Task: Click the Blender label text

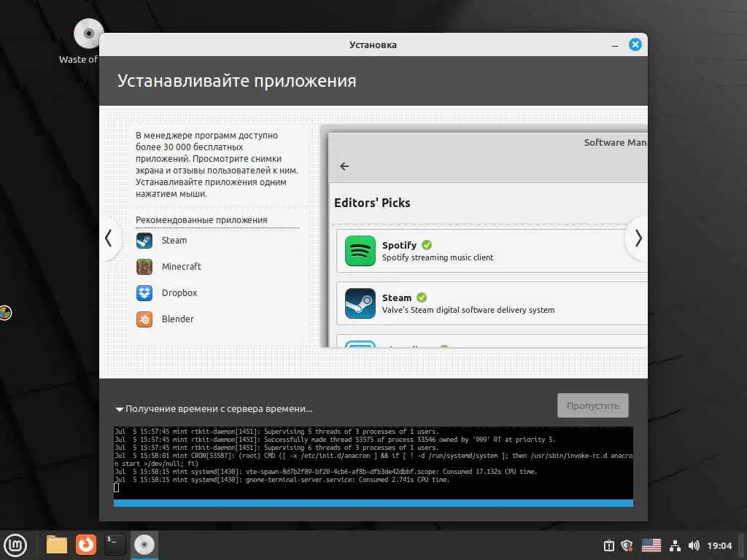Action: tap(178, 319)
